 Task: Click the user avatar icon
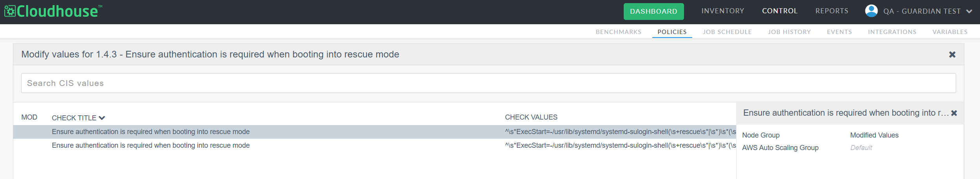[x=871, y=11]
